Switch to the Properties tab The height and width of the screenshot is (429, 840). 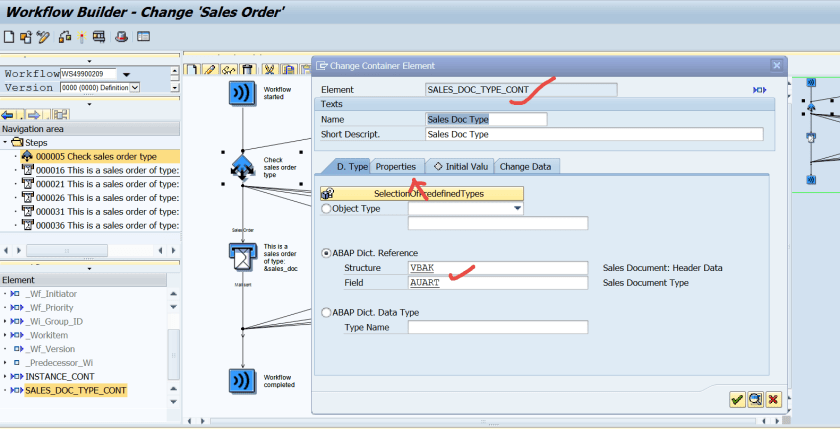tap(395, 166)
